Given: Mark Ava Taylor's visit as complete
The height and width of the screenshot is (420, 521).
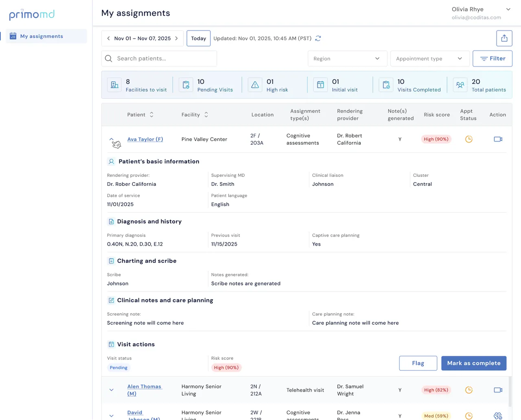Looking at the screenshot, I should pos(474,363).
